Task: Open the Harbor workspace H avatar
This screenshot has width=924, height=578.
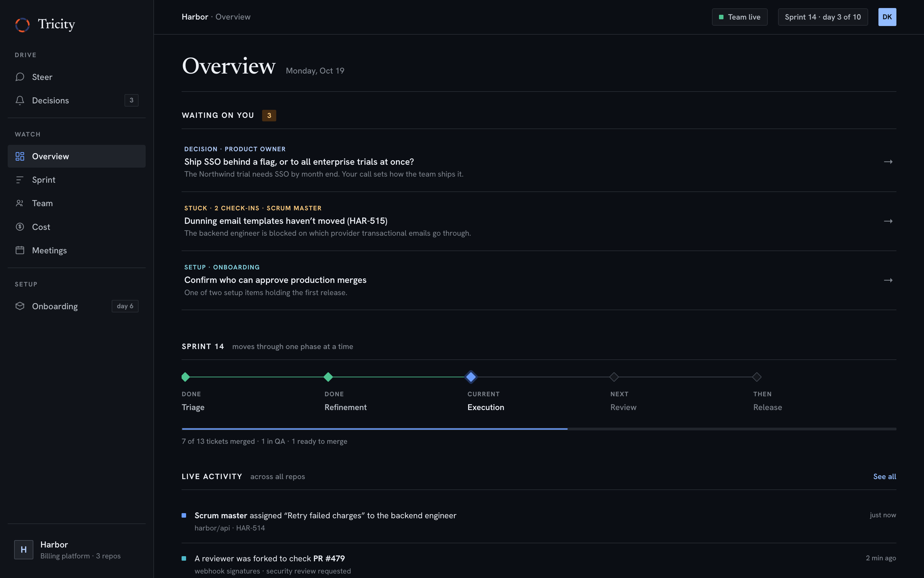Action: pyautogui.click(x=24, y=549)
